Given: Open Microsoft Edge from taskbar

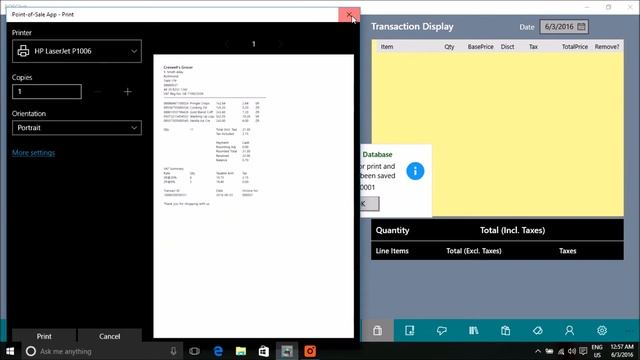Looking at the screenshot, I should click(x=218, y=351).
